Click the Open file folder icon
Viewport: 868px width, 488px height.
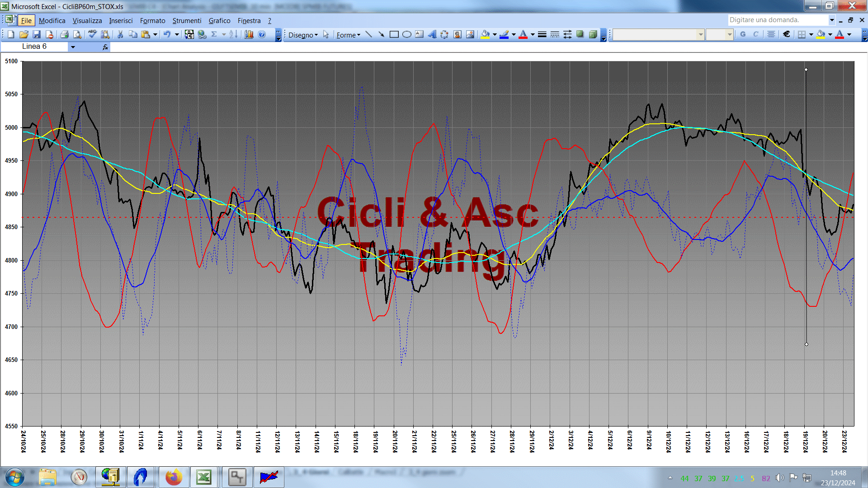pyautogui.click(x=24, y=34)
